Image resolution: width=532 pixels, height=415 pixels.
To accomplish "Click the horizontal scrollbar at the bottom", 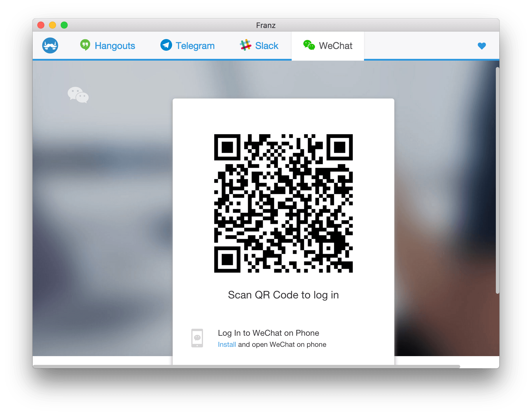I will (246, 366).
